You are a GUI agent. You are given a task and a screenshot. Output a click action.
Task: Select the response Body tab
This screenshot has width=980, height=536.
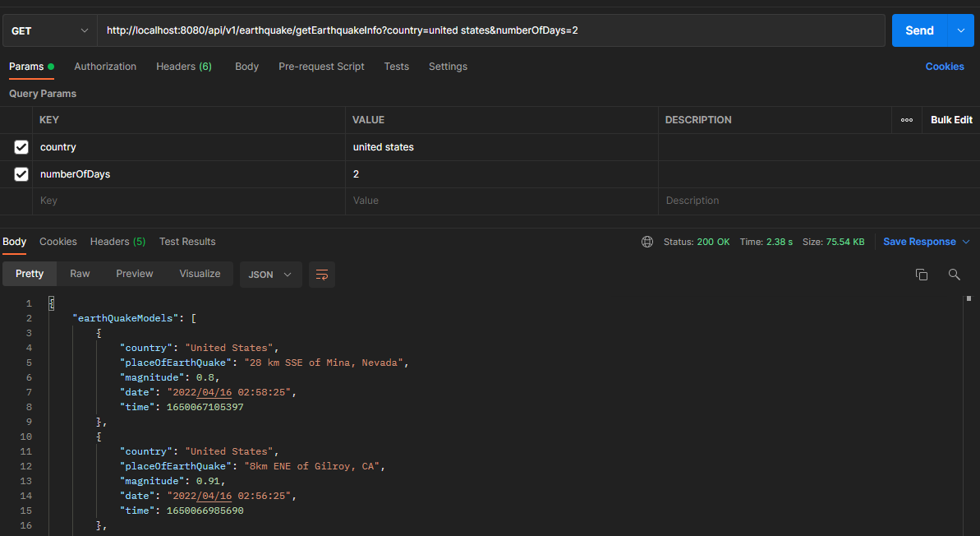[14, 242]
